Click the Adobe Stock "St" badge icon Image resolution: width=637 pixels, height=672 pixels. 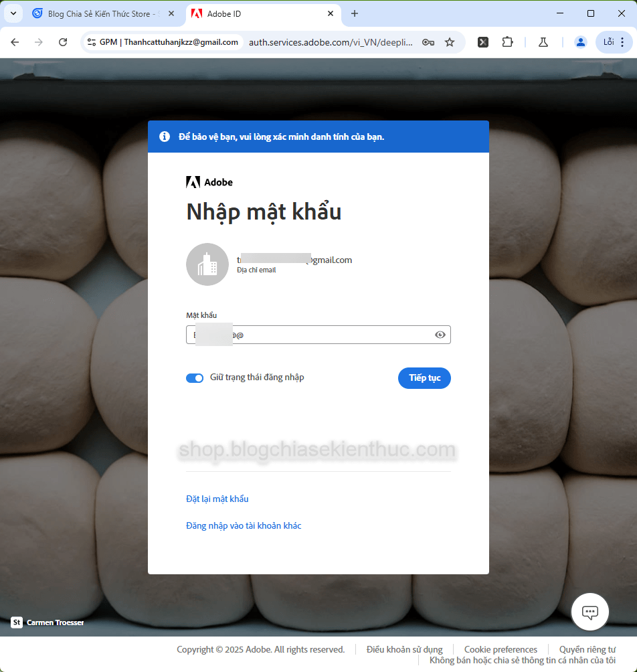pos(17,622)
